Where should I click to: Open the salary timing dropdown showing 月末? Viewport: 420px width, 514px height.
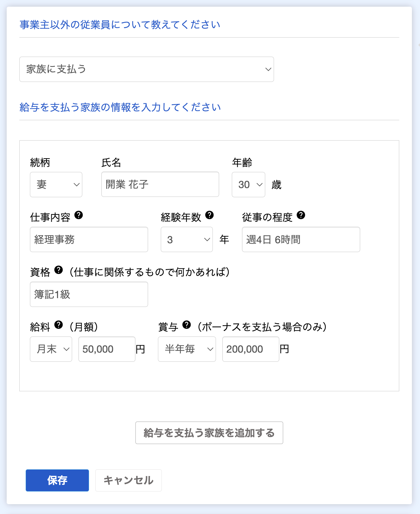click(51, 349)
